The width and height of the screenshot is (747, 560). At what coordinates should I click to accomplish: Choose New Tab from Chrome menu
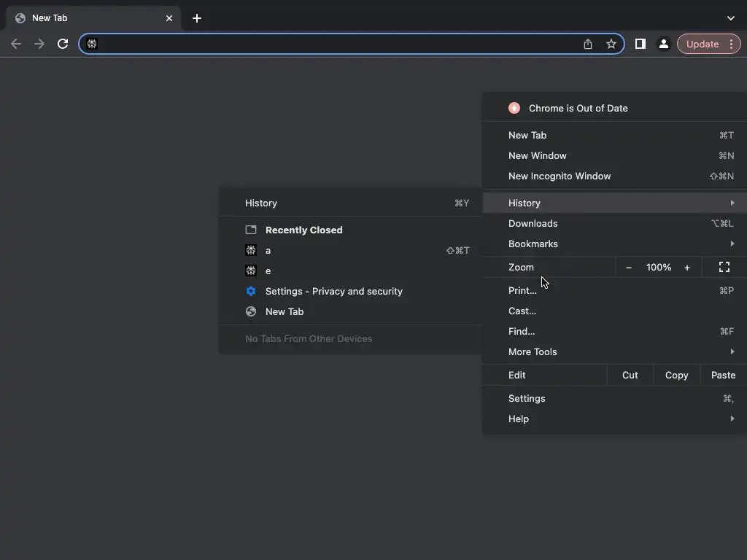pos(614,135)
